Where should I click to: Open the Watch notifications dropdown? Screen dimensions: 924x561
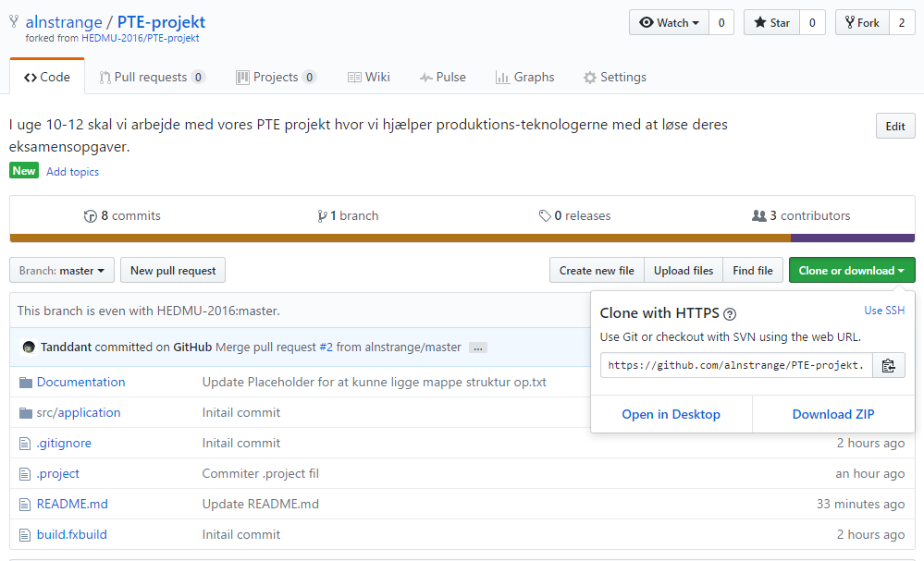pos(669,22)
